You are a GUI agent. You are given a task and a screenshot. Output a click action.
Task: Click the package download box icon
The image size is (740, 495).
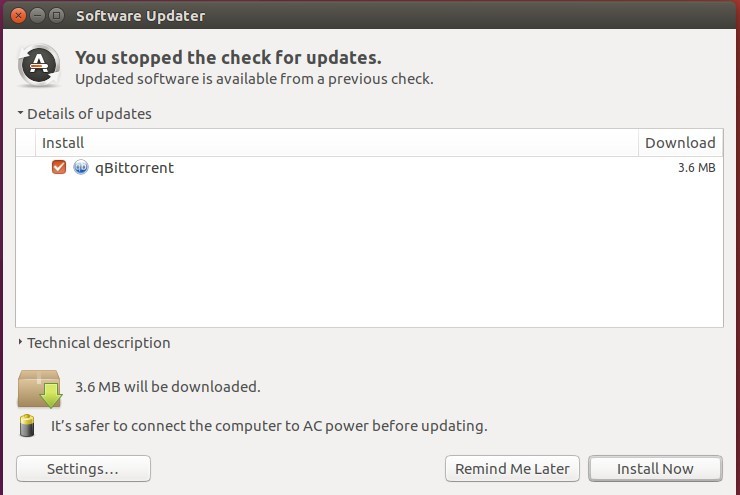[x=40, y=388]
